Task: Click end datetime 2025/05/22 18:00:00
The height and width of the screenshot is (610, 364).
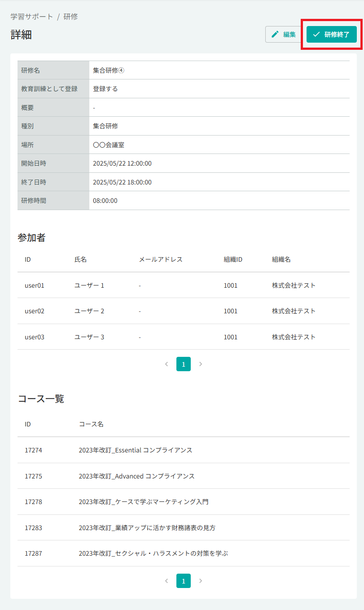Action: (x=122, y=182)
